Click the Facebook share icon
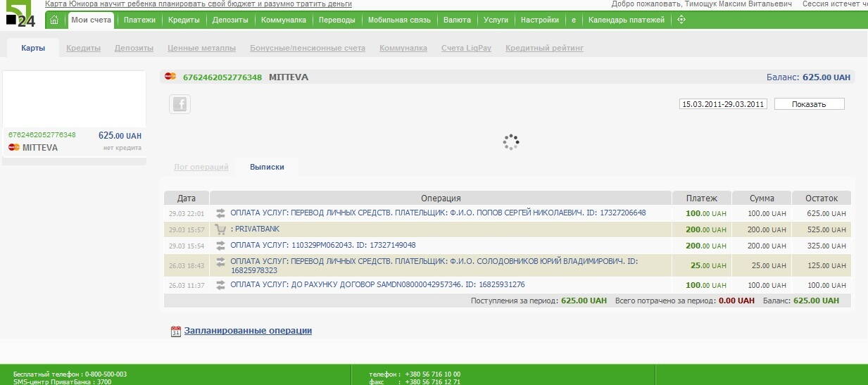 pyautogui.click(x=180, y=104)
